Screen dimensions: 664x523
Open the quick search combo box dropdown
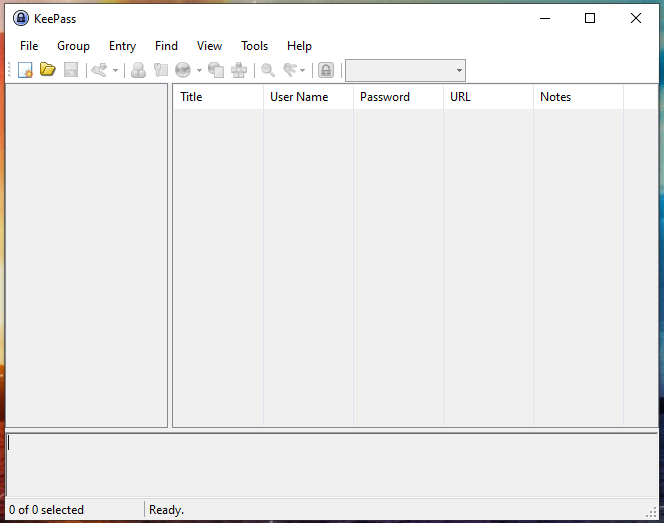pyautogui.click(x=459, y=70)
